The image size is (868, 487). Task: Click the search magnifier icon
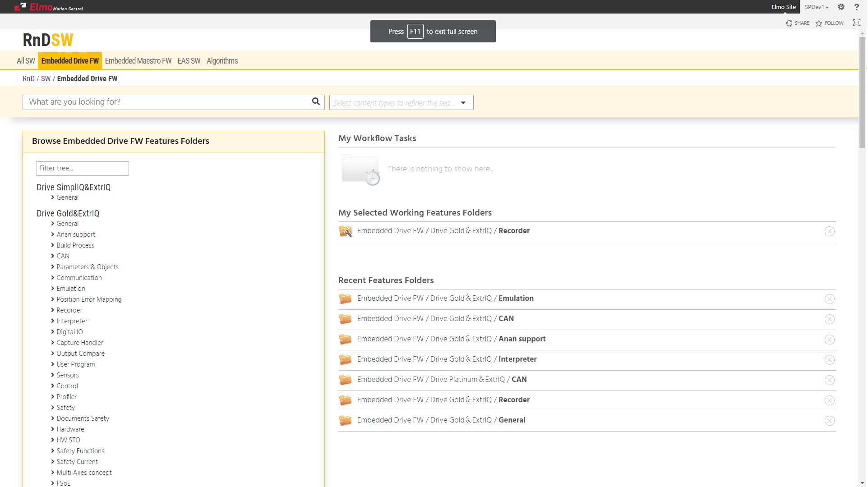click(316, 101)
